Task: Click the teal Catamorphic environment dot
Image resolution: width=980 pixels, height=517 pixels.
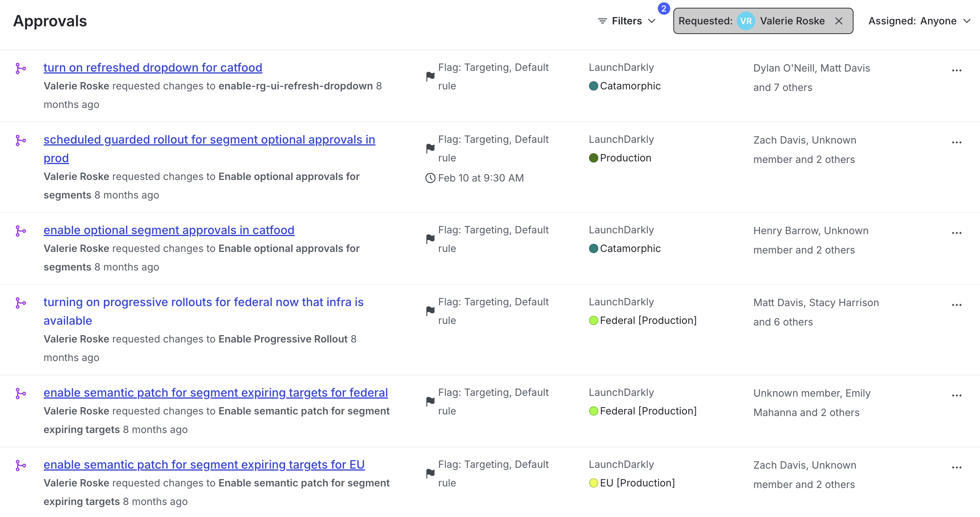Action: tap(594, 86)
